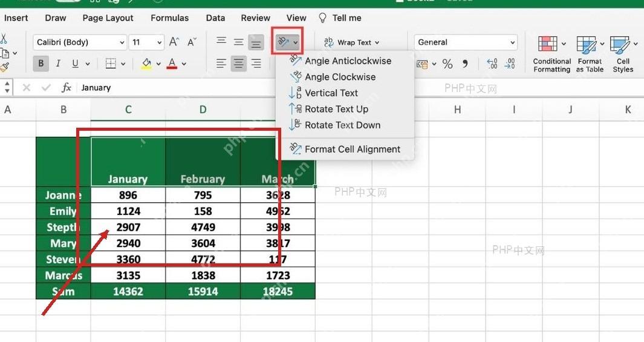
Task: Toggle Center text alignment
Action: coord(239,64)
